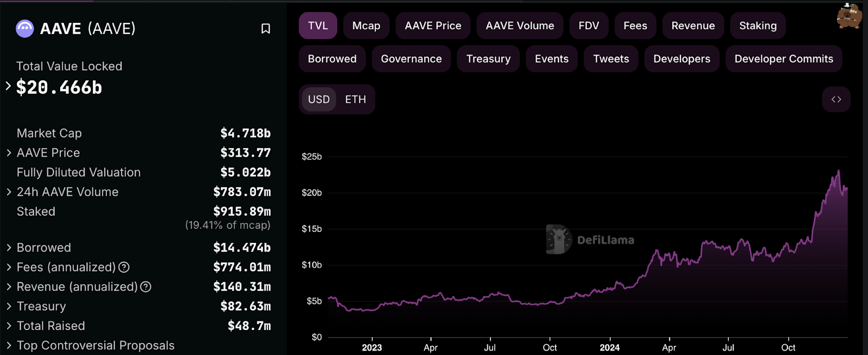Click the $140.31m revenue value
The width and height of the screenshot is (868, 355).
[x=242, y=287]
